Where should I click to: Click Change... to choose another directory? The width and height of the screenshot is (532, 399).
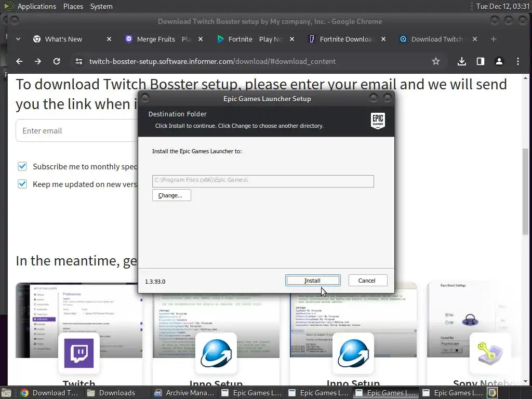171,195
